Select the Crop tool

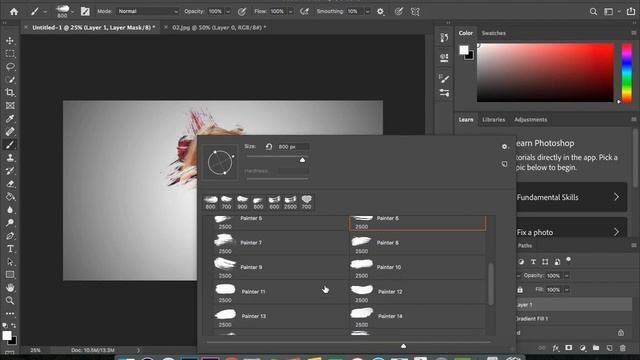[10, 93]
